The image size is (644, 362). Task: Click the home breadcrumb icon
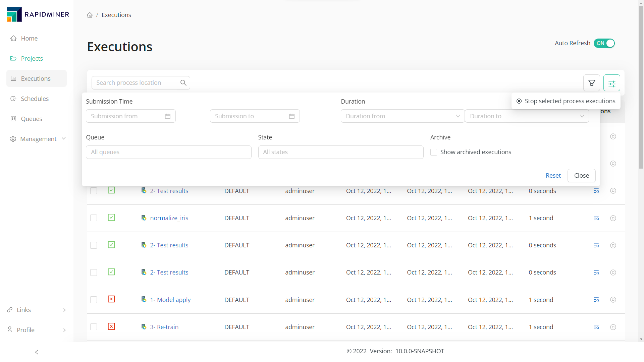pyautogui.click(x=90, y=15)
